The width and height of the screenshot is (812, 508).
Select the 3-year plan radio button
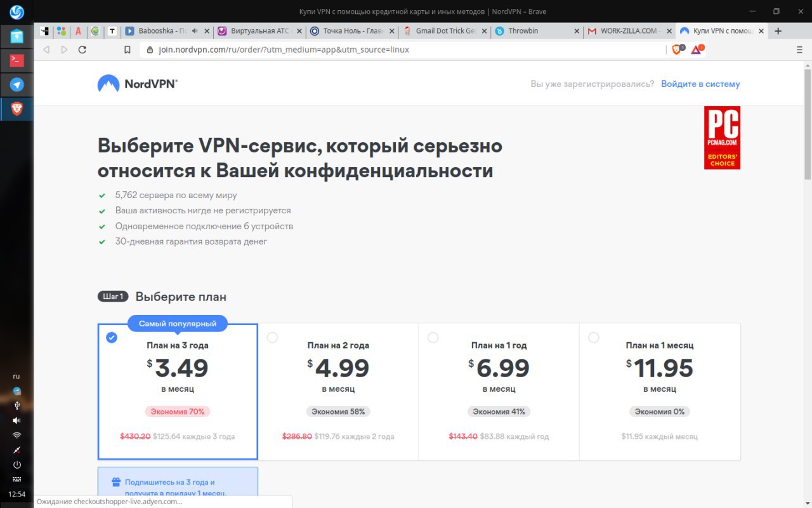[x=112, y=338]
